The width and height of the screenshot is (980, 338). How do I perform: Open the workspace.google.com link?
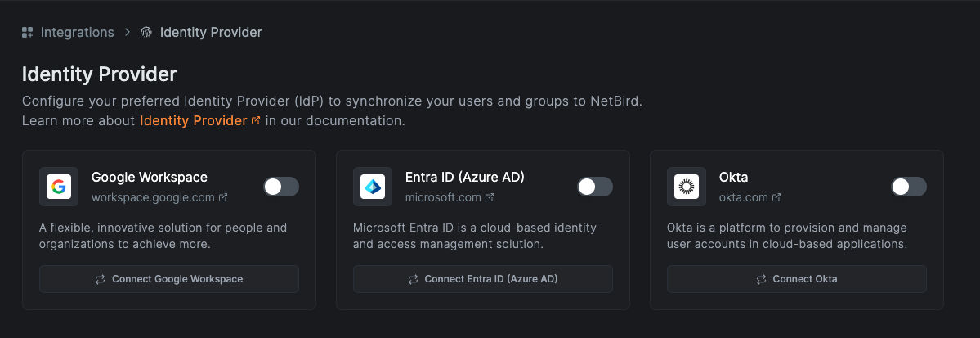pyautogui.click(x=153, y=197)
